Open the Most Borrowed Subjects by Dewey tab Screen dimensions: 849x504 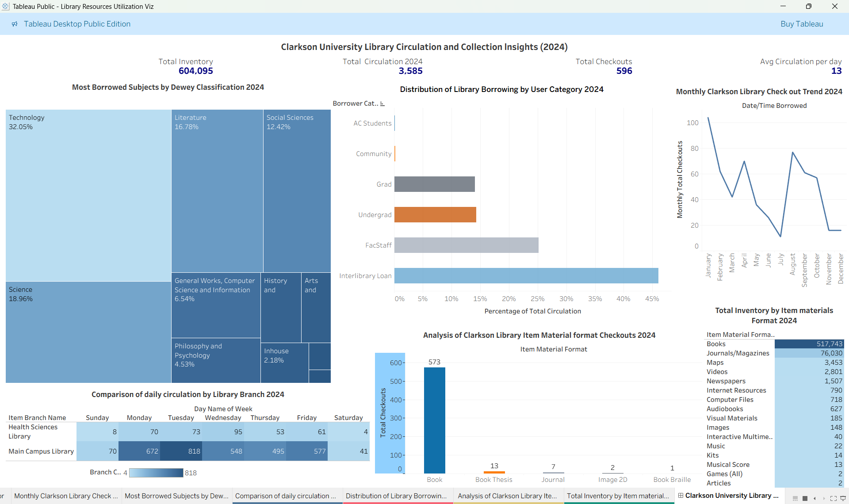click(x=176, y=496)
